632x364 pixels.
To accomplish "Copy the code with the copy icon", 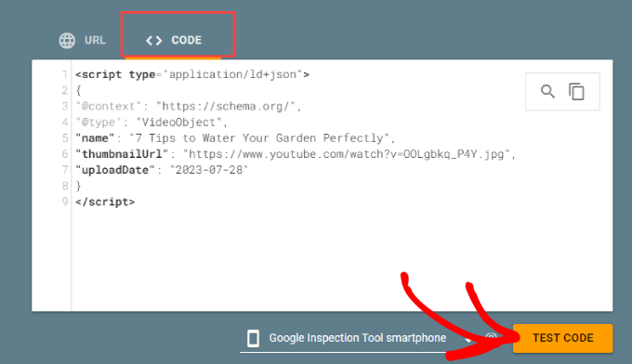I will (x=576, y=91).
